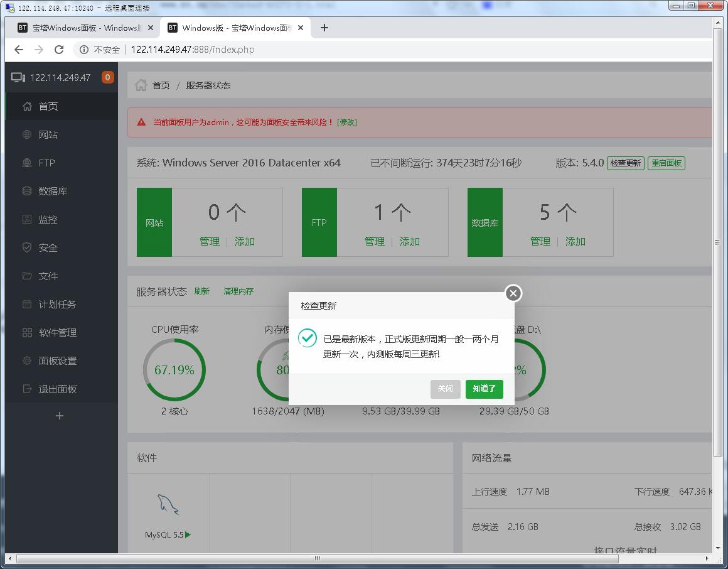This screenshot has height=569, width=728.
Task: Click 添加 under the FTP count
Action: (410, 242)
